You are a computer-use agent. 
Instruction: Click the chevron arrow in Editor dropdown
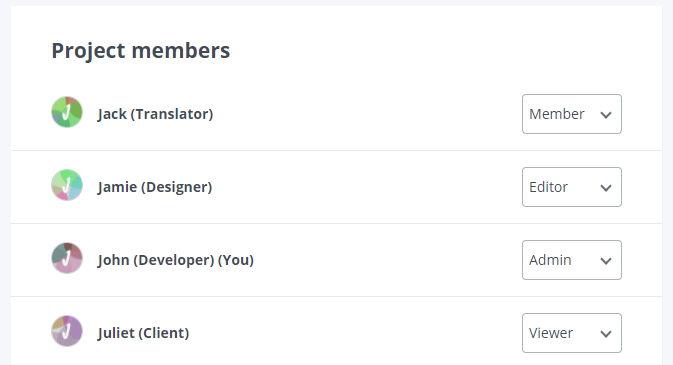click(x=606, y=188)
